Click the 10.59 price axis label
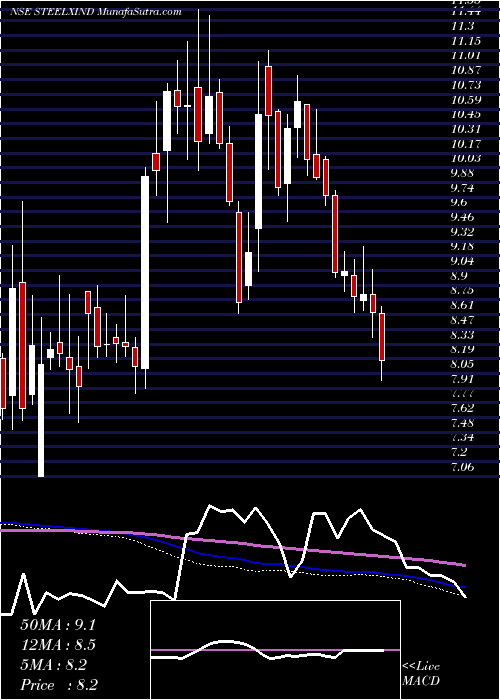The image size is (500, 700). pos(466,99)
